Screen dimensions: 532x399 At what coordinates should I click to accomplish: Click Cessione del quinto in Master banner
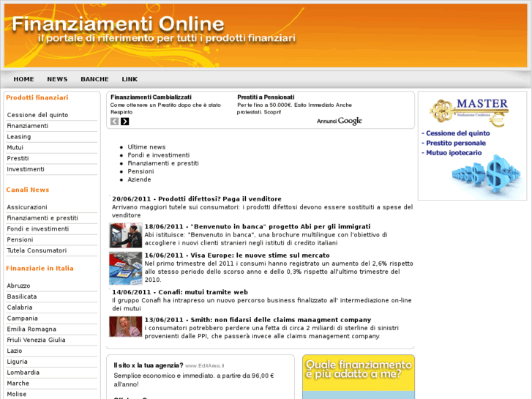tap(456, 133)
